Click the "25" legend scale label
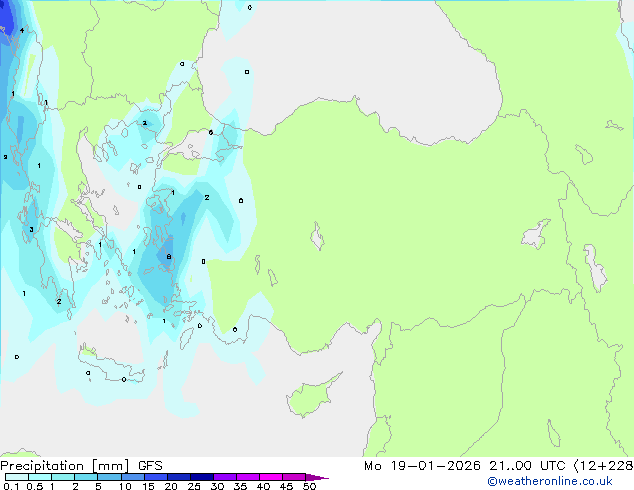This screenshot has width=634, height=490. 194,486
